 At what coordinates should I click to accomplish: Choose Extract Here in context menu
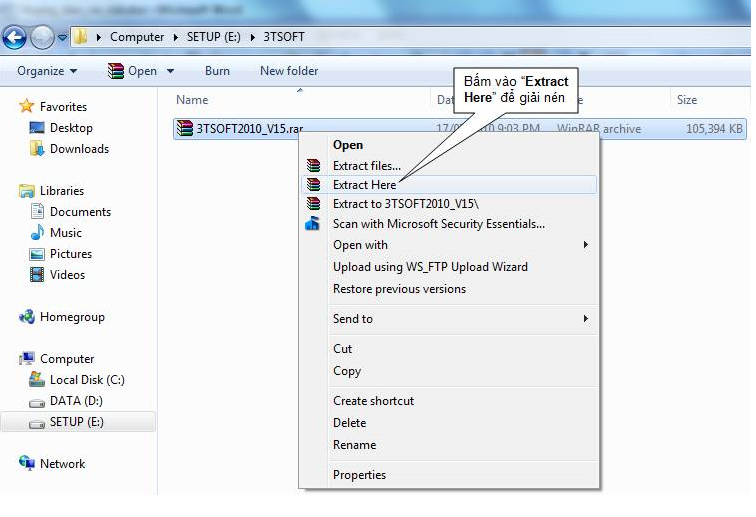448,185
